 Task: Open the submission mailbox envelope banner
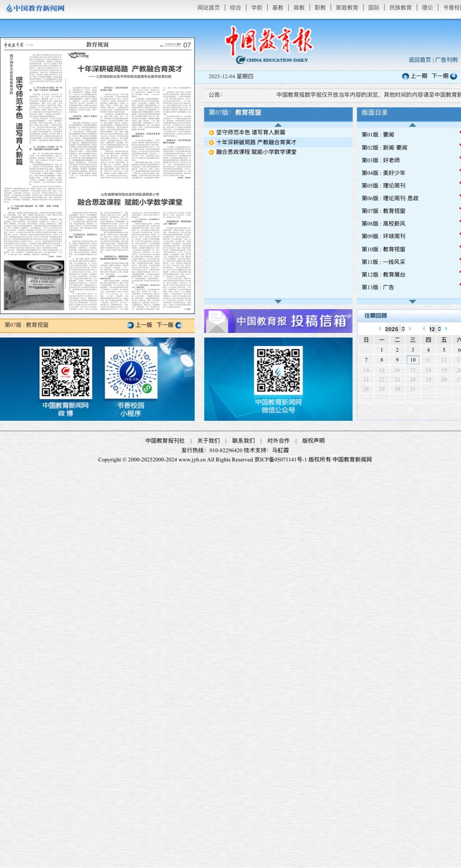(x=278, y=321)
